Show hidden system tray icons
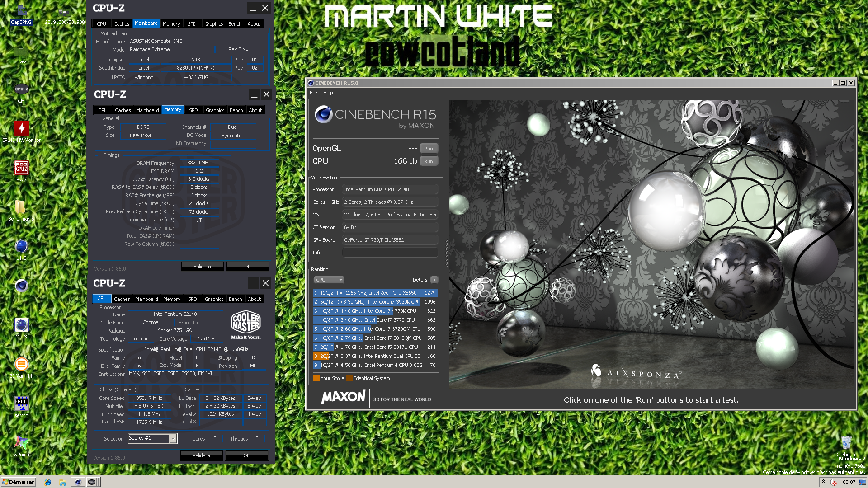This screenshot has width=868, height=488. click(823, 482)
